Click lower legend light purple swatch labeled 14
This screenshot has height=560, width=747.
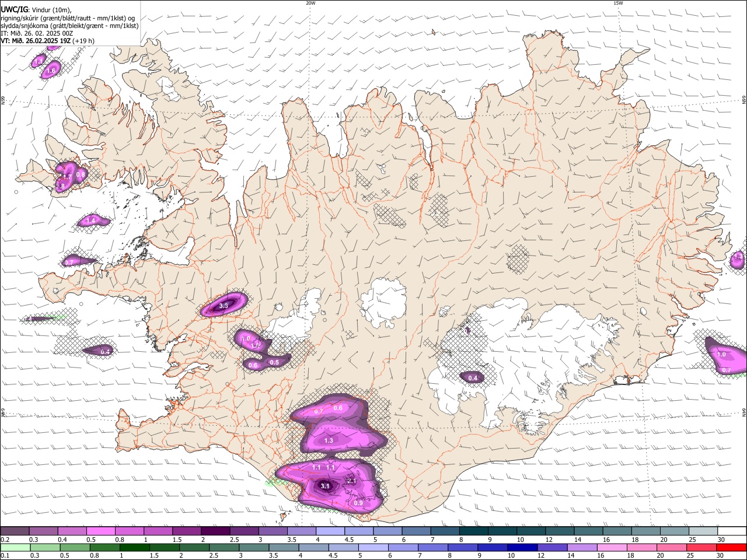[x=582, y=548]
